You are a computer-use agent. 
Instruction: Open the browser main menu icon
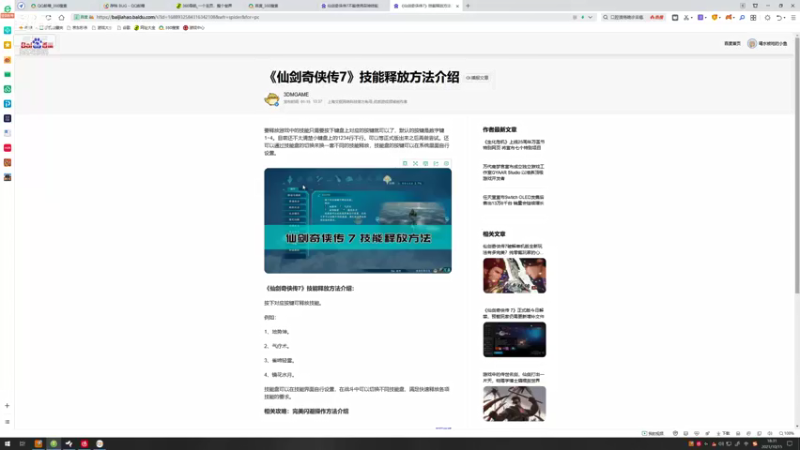793,17
